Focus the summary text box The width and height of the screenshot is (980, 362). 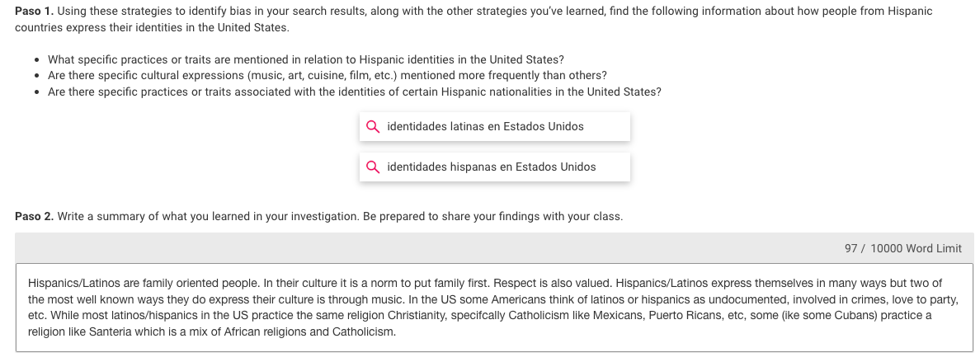coord(494,308)
